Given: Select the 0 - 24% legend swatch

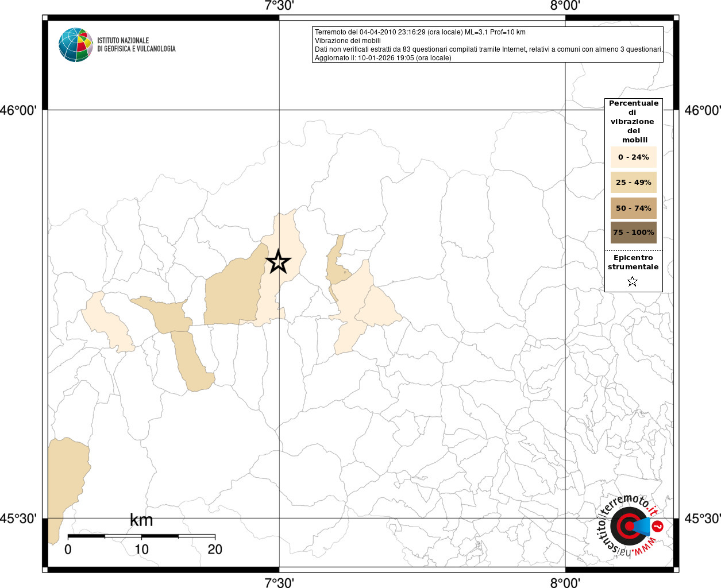Looking at the screenshot, I should (633, 157).
